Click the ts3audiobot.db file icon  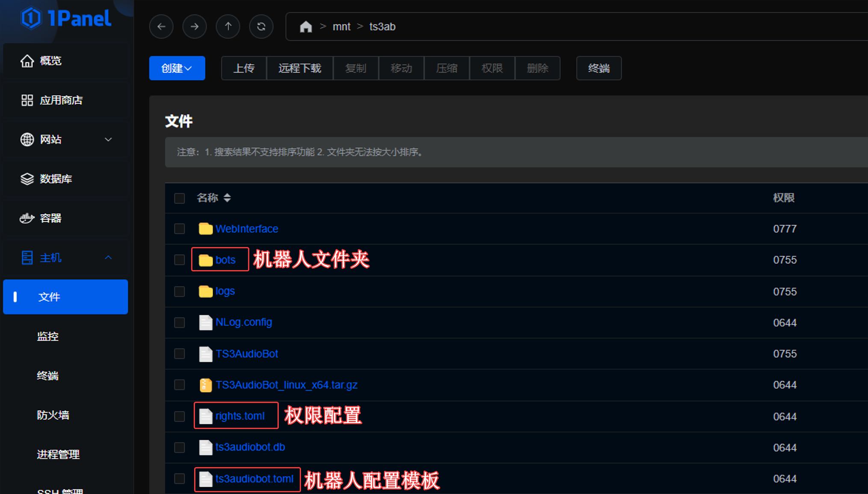206,447
